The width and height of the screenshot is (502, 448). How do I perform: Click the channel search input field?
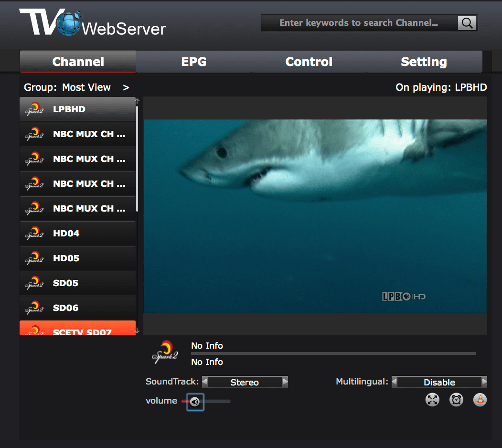point(358,23)
